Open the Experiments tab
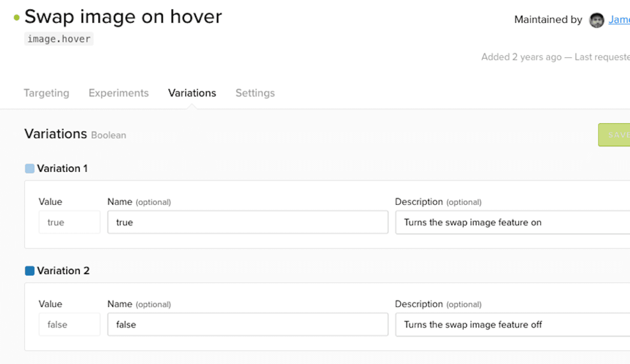 click(x=118, y=93)
